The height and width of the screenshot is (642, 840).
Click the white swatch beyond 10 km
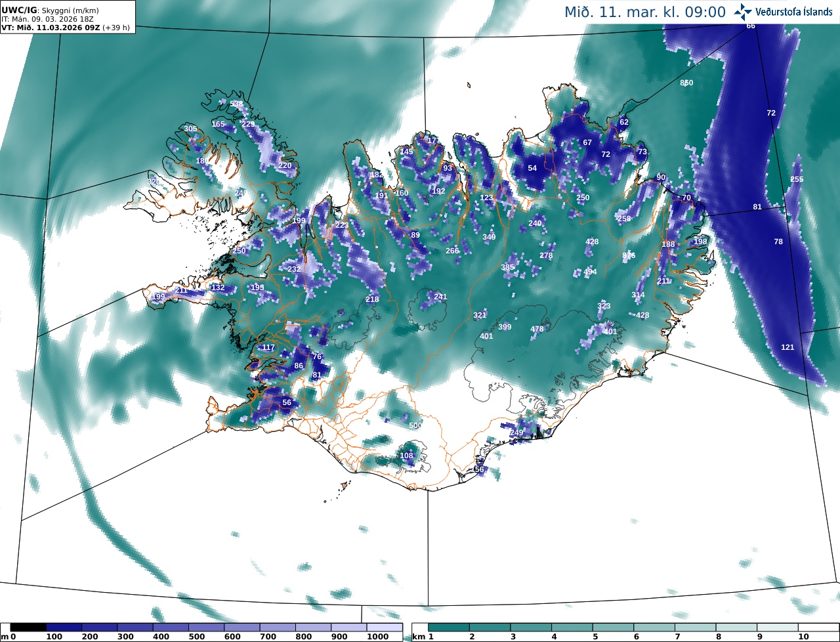tap(818, 628)
